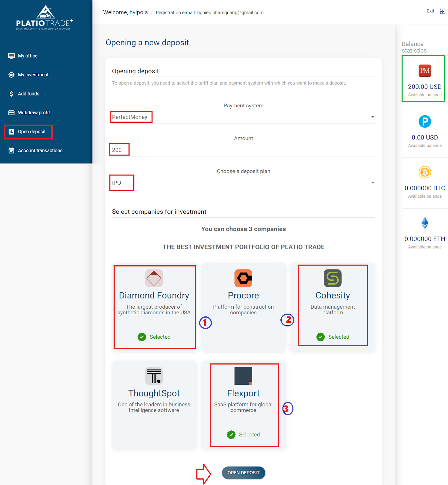Image resolution: width=448 pixels, height=485 pixels.
Task: Deselect Flexport via its Selected badge
Action: [243, 435]
